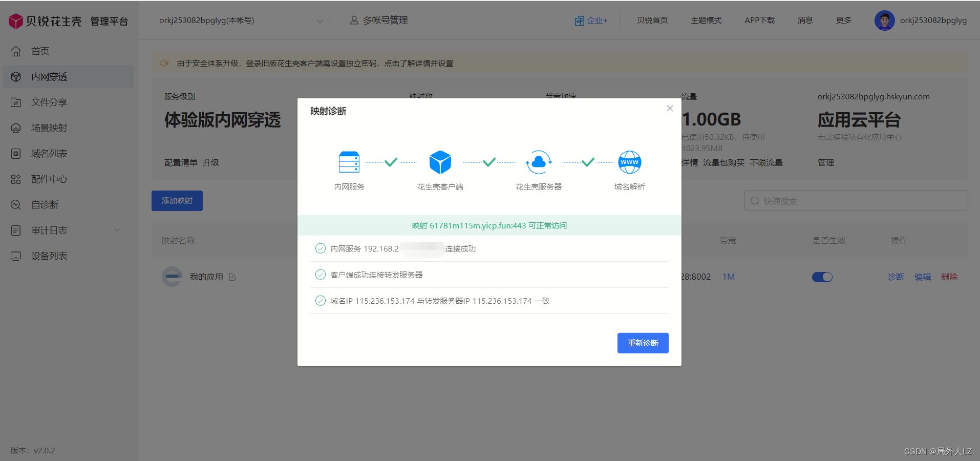
Task: Click edit pencil beside 我的应用
Action: [232, 277]
